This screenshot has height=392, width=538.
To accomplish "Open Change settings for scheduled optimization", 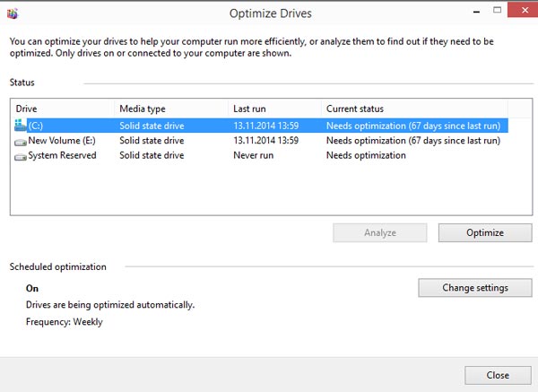I will coord(475,288).
